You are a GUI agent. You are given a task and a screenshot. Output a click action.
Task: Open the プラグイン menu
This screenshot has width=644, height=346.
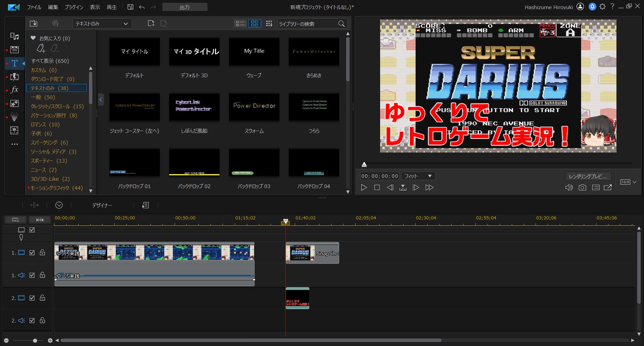(x=74, y=7)
